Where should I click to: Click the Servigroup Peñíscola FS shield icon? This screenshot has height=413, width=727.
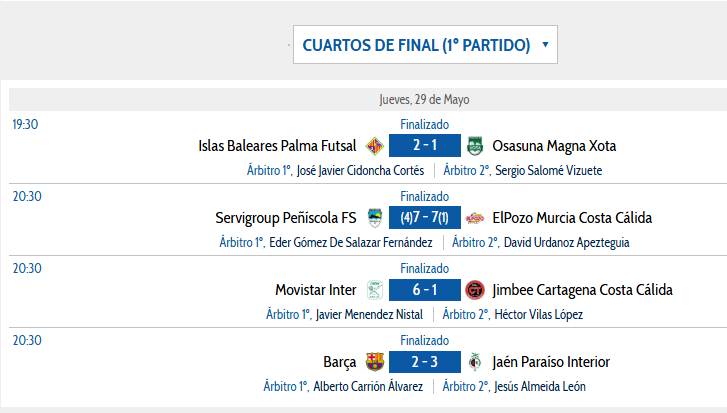point(375,218)
